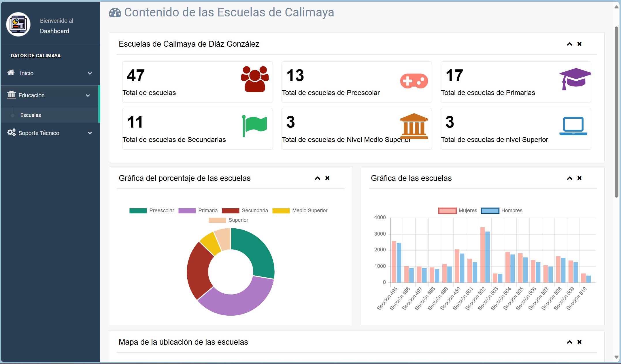The image size is (621, 364).
Task: Click the Soporte Técnico gears icon
Action: tap(12, 132)
